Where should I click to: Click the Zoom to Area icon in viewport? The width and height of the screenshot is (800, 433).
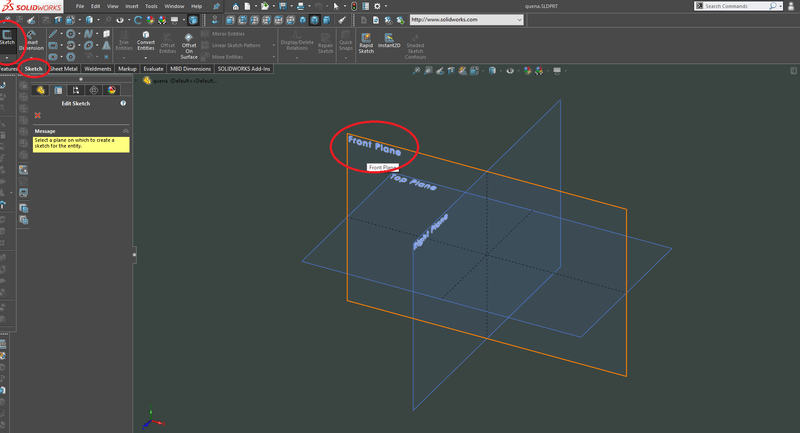[x=428, y=71]
